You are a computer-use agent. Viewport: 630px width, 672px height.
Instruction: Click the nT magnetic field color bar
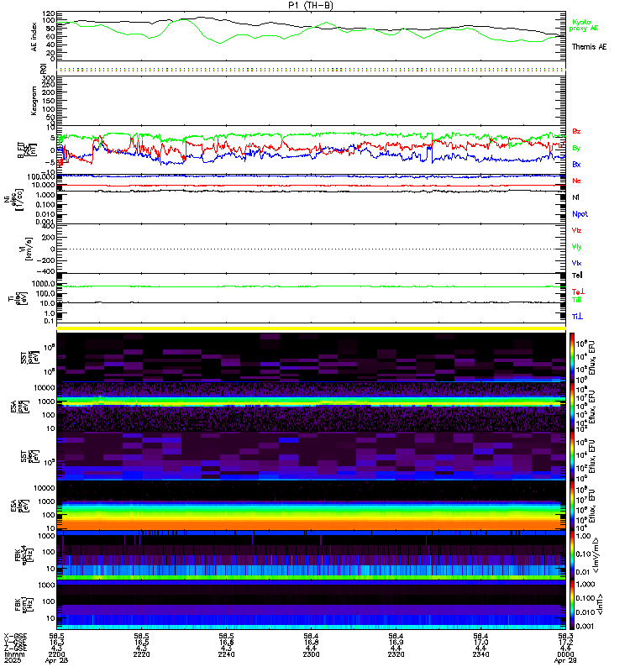[572, 605]
